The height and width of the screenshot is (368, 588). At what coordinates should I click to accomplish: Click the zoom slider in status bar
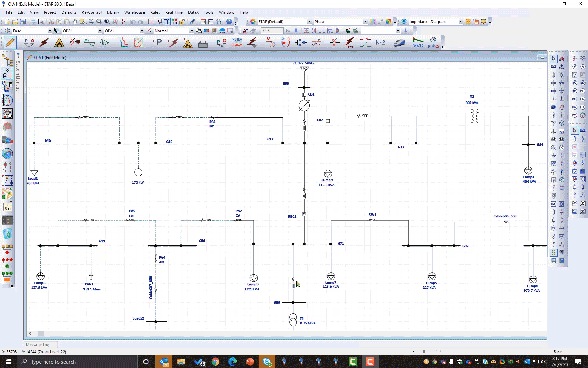coord(424,351)
